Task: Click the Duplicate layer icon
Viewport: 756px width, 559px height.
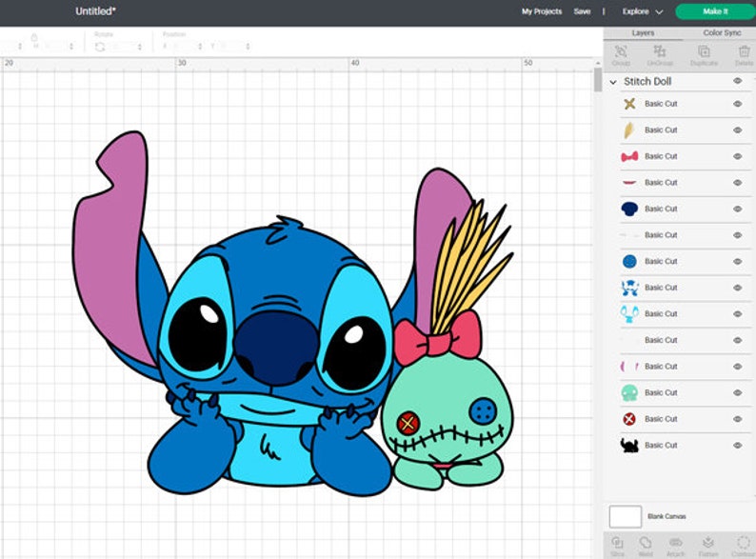Action: point(704,50)
